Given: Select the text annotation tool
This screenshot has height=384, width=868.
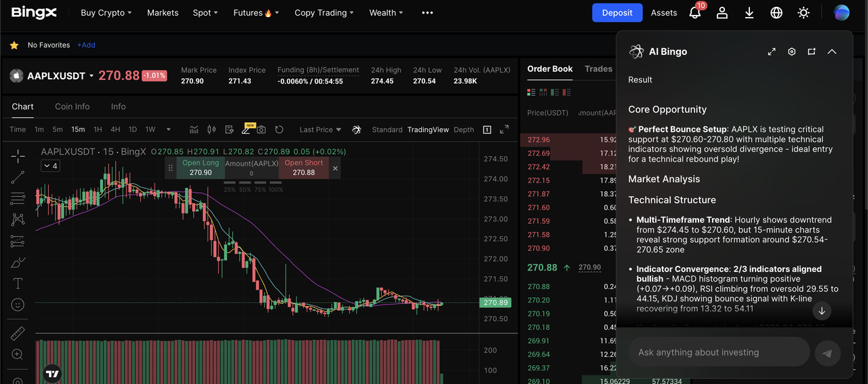Looking at the screenshot, I should click(x=18, y=284).
